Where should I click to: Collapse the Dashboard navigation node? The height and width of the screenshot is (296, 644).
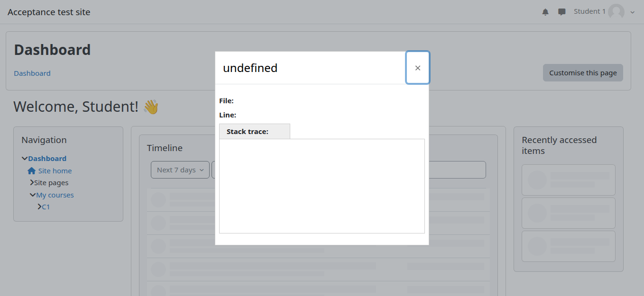pos(25,159)
